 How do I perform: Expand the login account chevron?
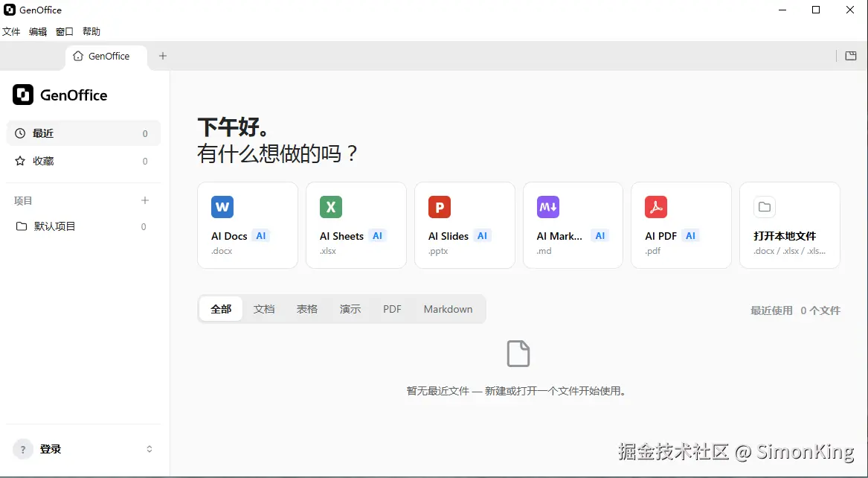(150, 449)
